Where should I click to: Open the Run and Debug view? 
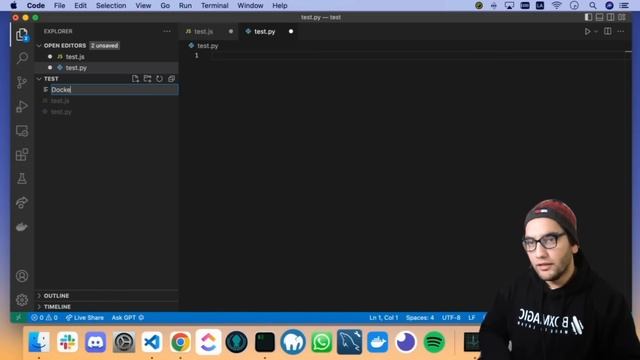[22, 107]
